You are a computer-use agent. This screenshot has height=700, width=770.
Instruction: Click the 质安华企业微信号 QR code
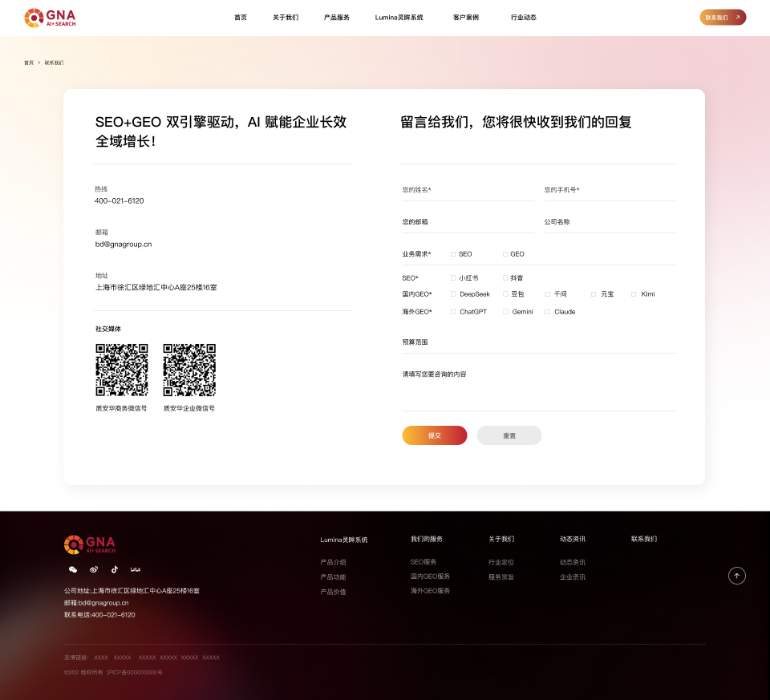coord(189,370)
